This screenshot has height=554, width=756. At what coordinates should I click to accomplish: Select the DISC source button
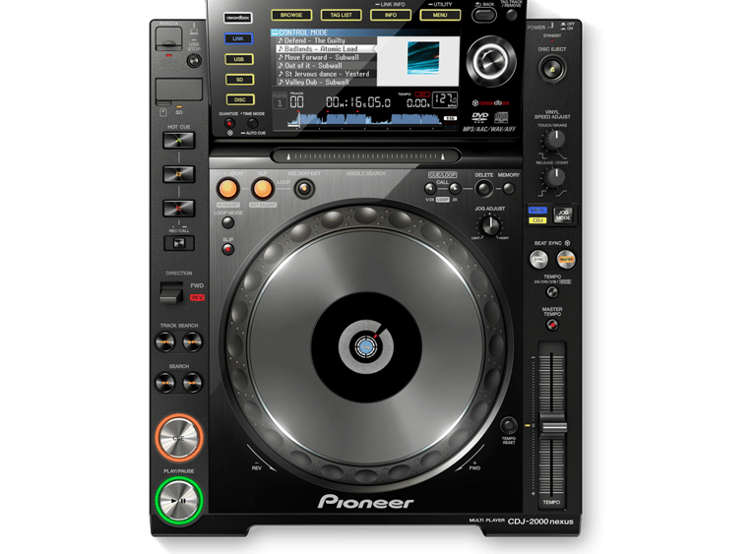(240, 99)
